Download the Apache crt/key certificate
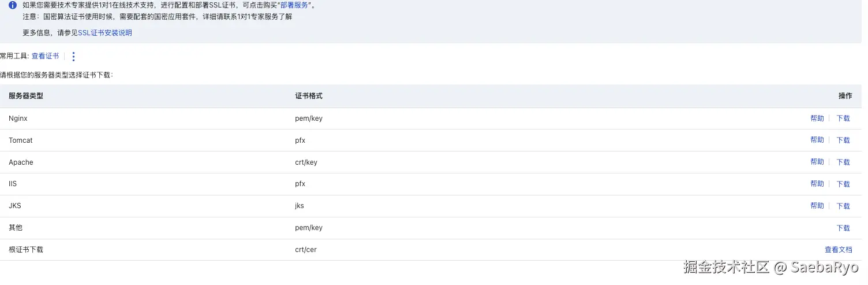Image resolution: width=868 pixels, height=285 pixels. pos(843,162)
